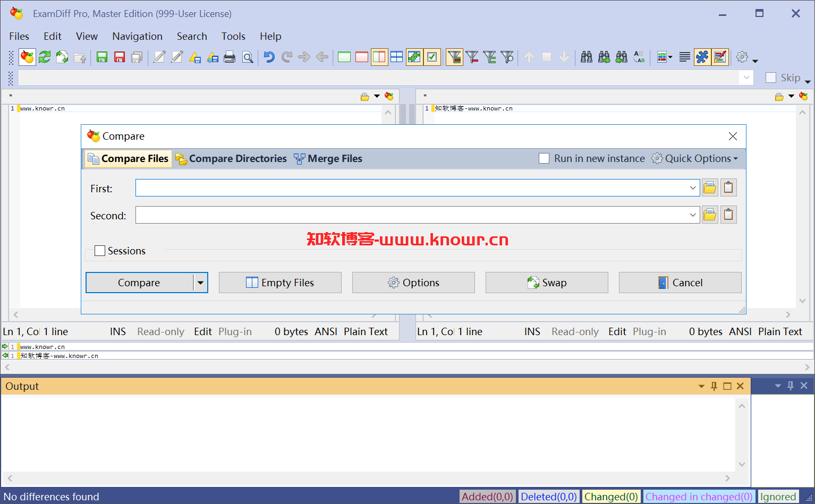Open the View menu
815x504 pixels.
tap(87, 36)
